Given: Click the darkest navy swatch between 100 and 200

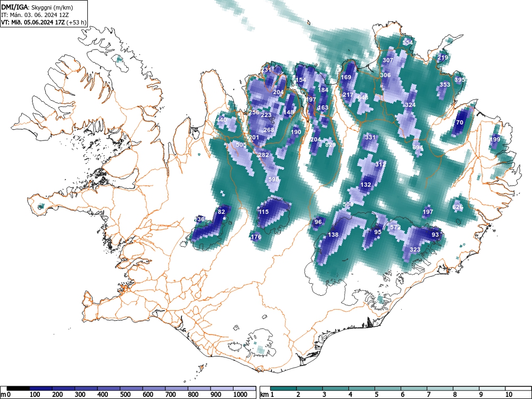Looking at the screenshot, I should (41, 388).
